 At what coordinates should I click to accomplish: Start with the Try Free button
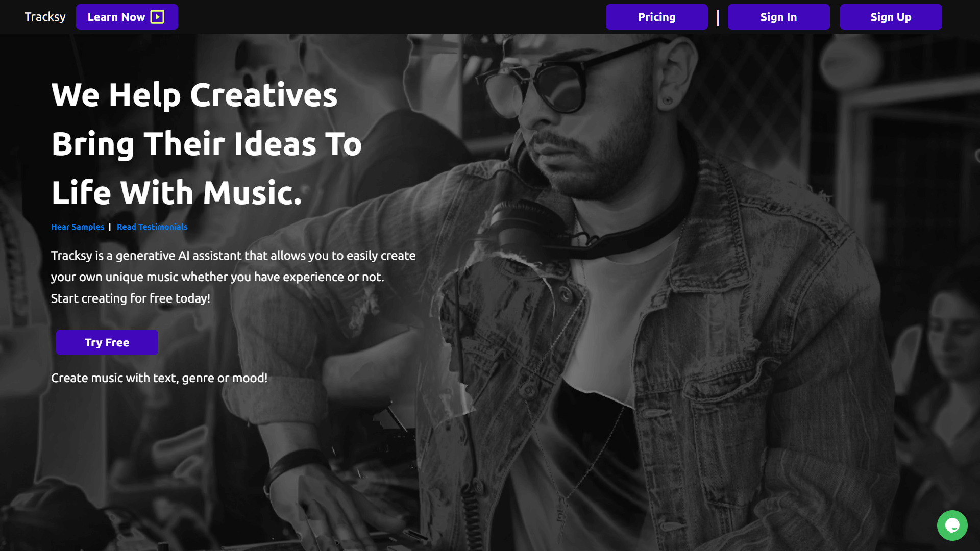point(107,342)
